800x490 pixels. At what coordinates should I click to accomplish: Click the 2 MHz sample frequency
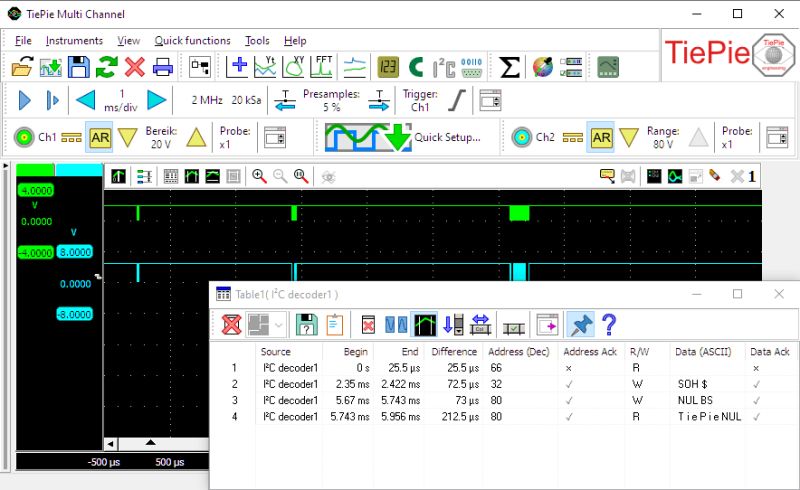207,100
